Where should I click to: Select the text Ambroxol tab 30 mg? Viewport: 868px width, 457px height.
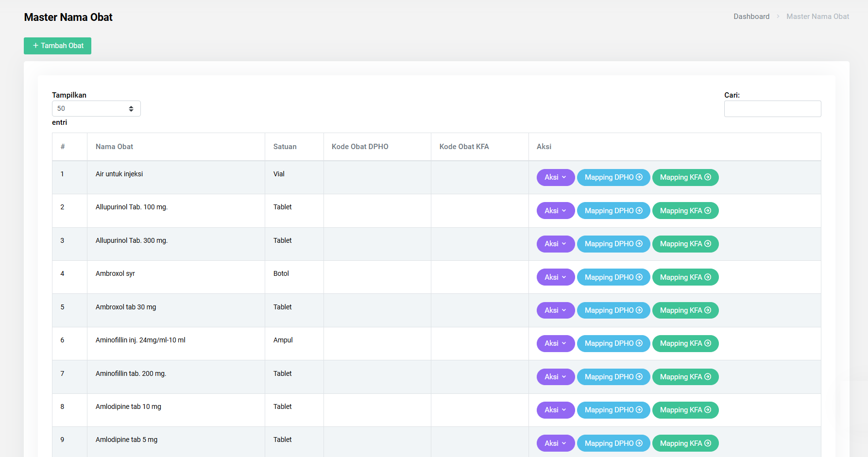(x=126, y=307)
